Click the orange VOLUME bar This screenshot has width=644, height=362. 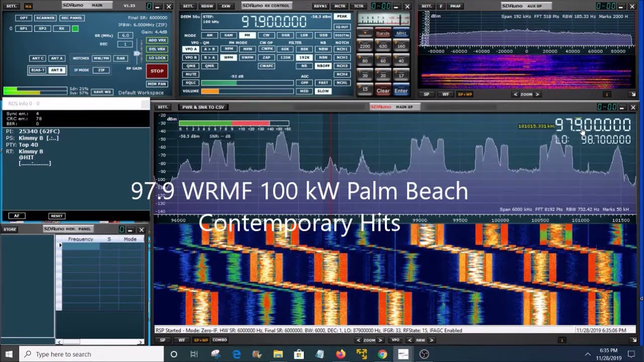[210, 92]
